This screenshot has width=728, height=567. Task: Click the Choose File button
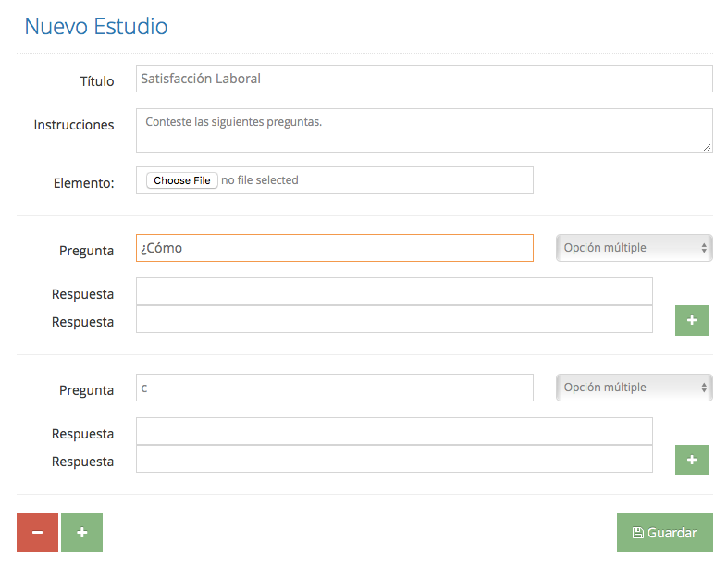pyautogui.click(x=182, y=180)
